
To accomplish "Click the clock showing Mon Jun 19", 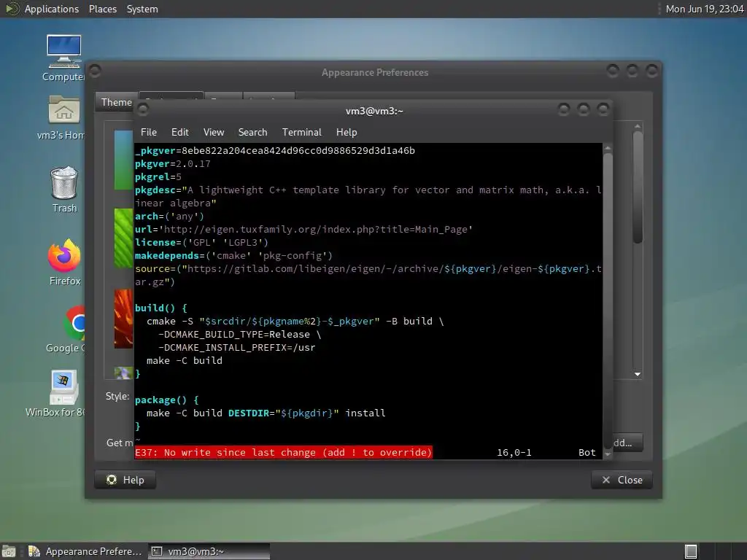I will click(704, 9).
